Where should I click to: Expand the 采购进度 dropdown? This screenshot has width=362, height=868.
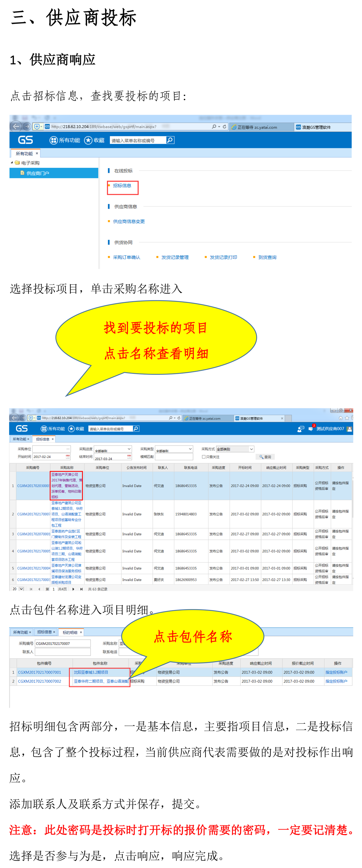click(x=129, y=449)
